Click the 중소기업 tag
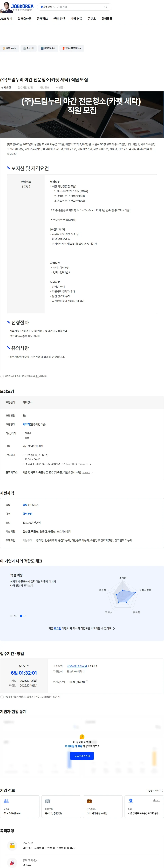Image resolution: width=164 pixels, height=868 pixels. click(29, 48)
